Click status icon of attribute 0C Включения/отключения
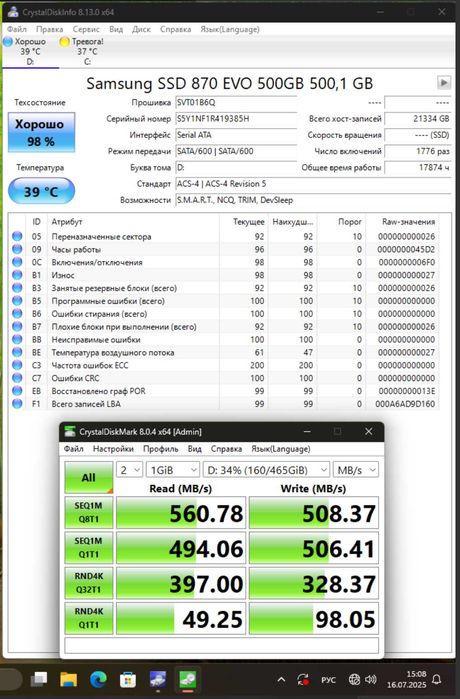This screenshot has height=699, width=460. pos(17,262)
